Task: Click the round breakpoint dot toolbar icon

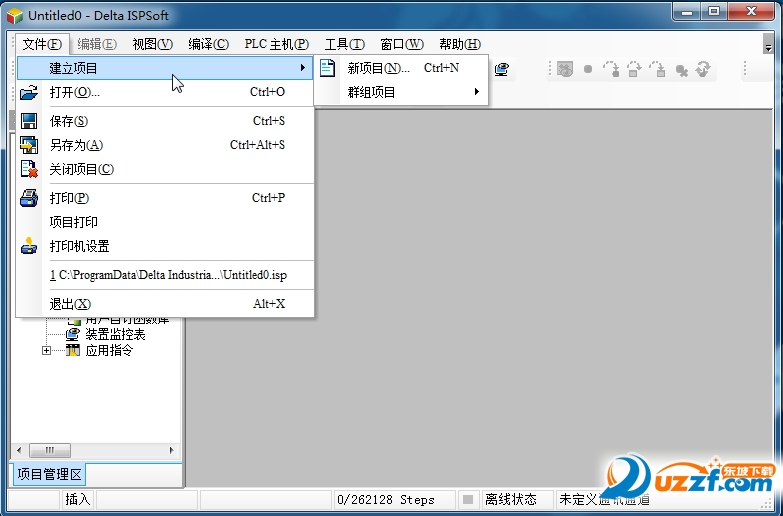Action: tap(588, 69)
